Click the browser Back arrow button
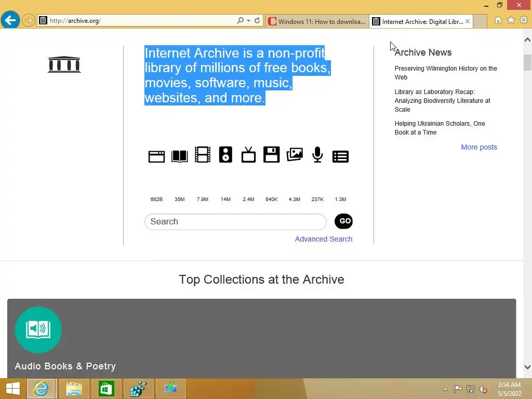532x399 pixels. (10, 20)
